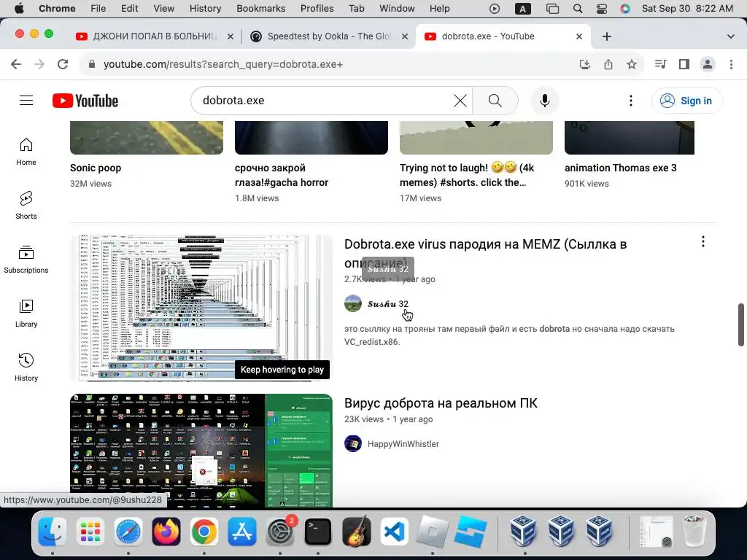Image resolution: width=747 pixels, height=560 pixels.
Task: Open action menu for Dobrota.exe virus video
Action: click(703, 241)
